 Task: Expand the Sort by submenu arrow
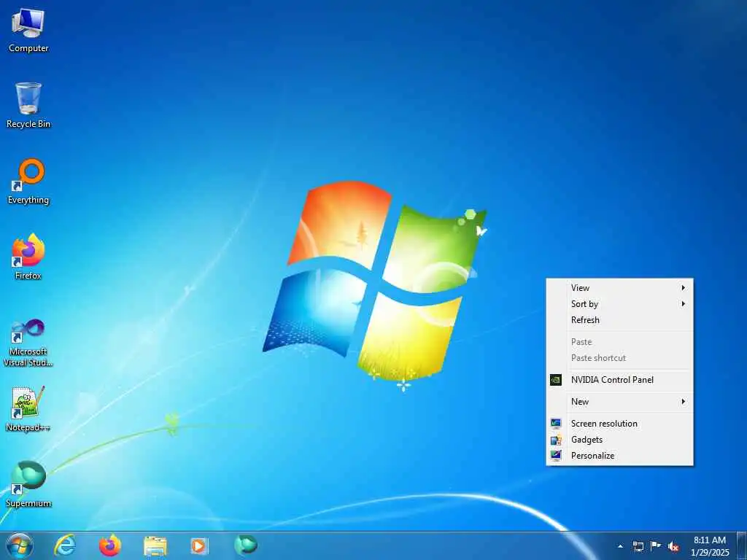(x=683, y=304)
